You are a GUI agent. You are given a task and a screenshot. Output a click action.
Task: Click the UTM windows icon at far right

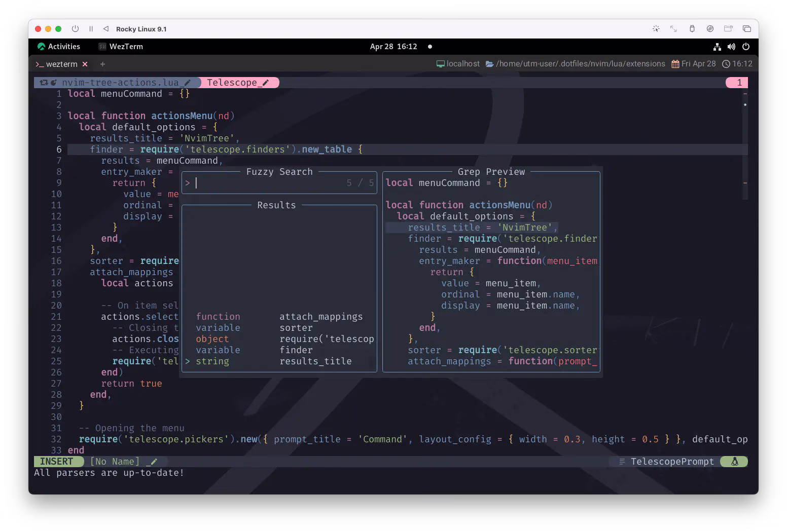coord(746,29)
